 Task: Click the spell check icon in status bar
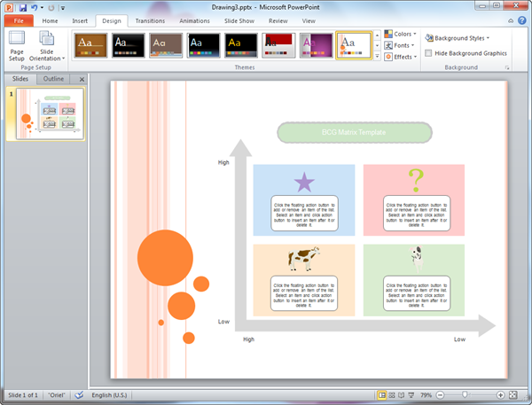click(x=79, y=394)
